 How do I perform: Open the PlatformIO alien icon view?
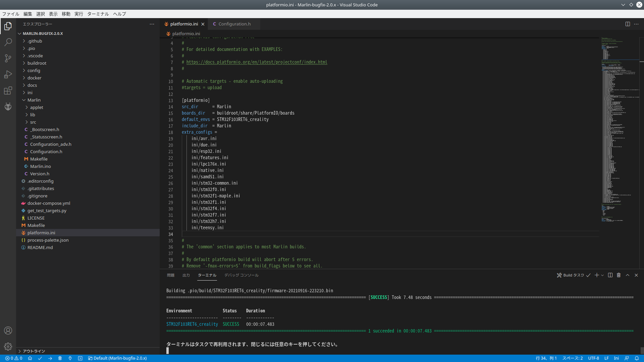(8, 107)
